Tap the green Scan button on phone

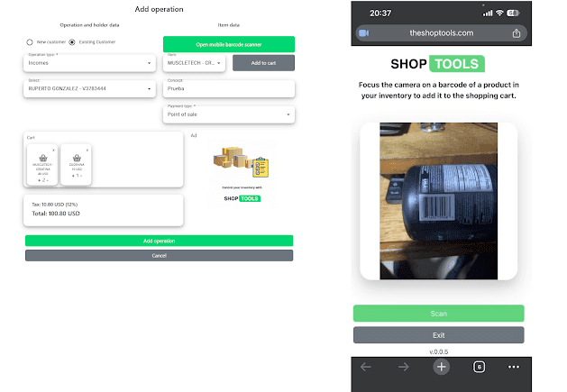click(x=439, y=314)
